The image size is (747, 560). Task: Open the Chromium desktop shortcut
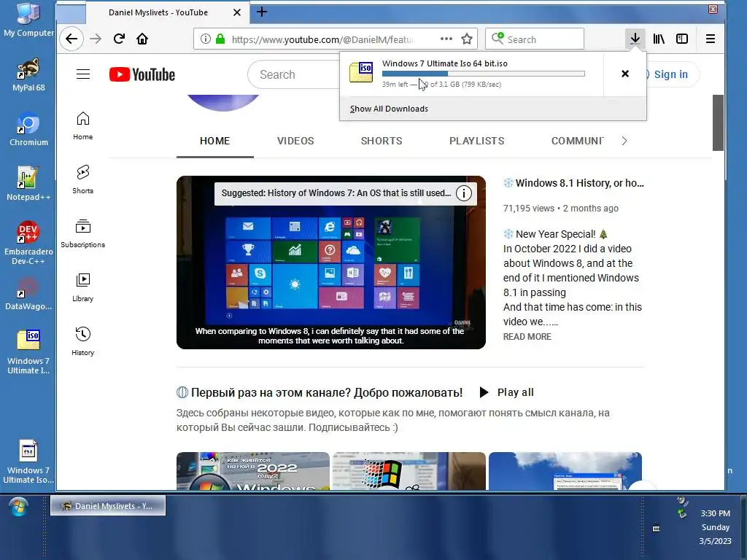[28, 130]
